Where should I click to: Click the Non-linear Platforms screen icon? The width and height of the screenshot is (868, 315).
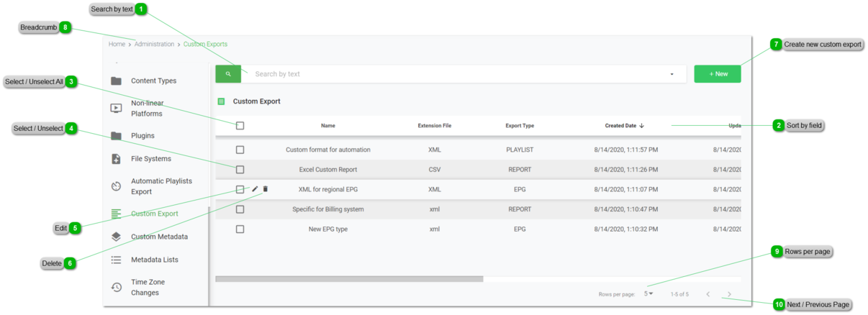116,109
